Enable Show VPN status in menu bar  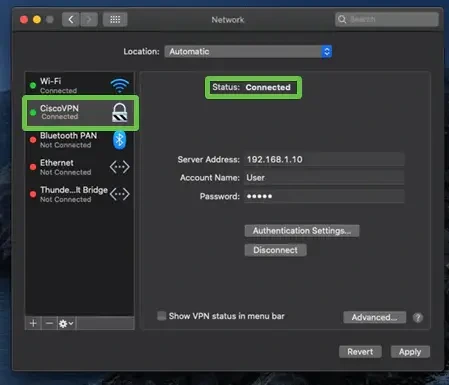click(162, 316)
